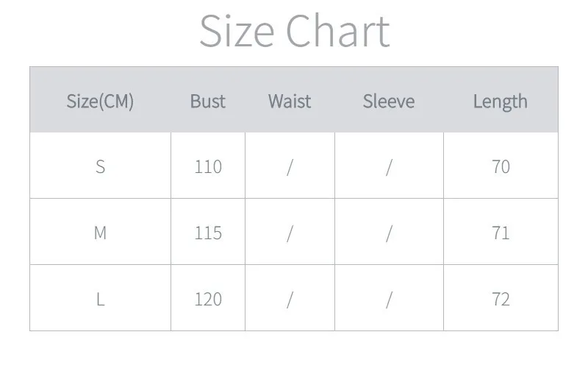Image resolution: width=588 pixels, height=368 pixels.
Task: Select the Size(CM) column header
Action: click(x=100, y=101)
